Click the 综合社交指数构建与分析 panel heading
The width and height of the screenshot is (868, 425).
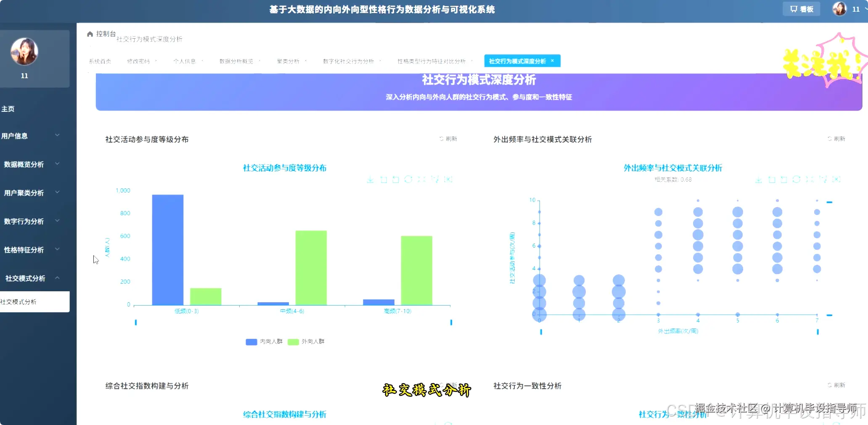147,386
